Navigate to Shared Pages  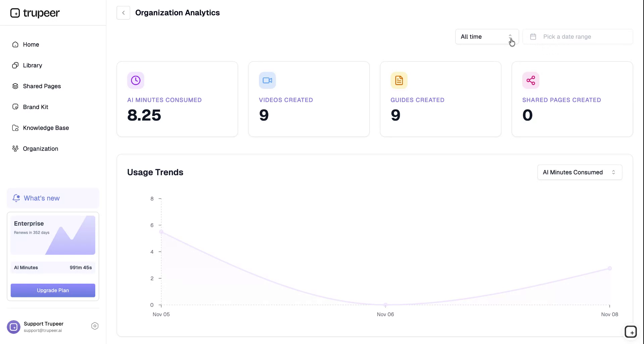[42, 86]
